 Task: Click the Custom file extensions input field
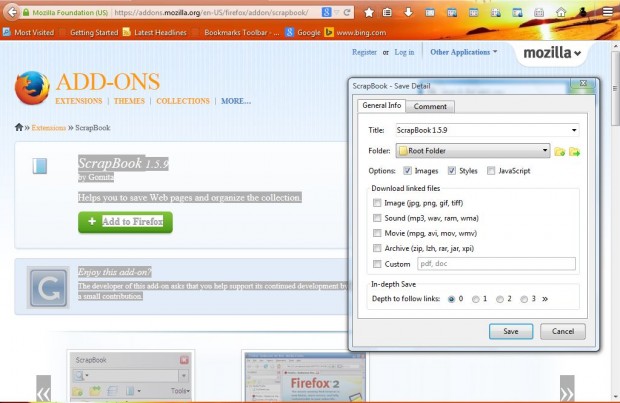[496, 264]
